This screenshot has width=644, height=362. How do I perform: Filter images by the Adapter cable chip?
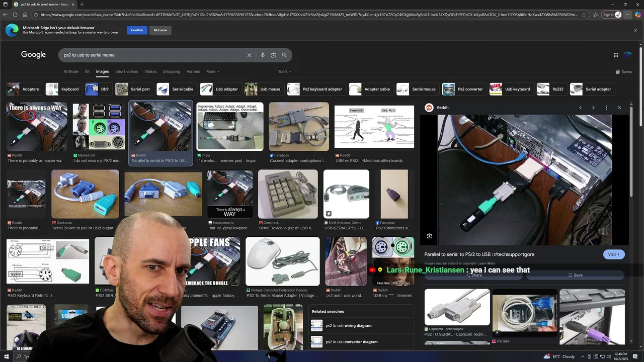(x=370, y=89)
